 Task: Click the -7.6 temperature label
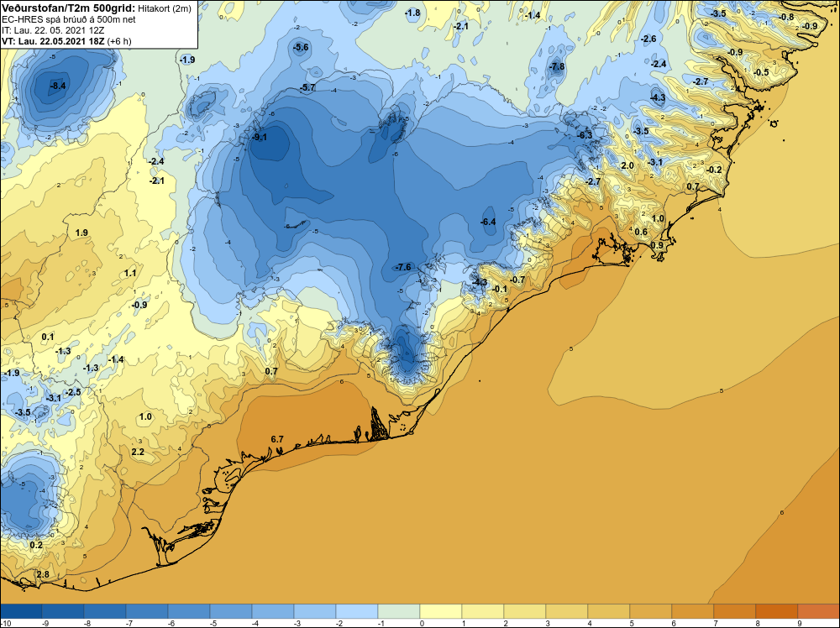[x=403, y=267]
